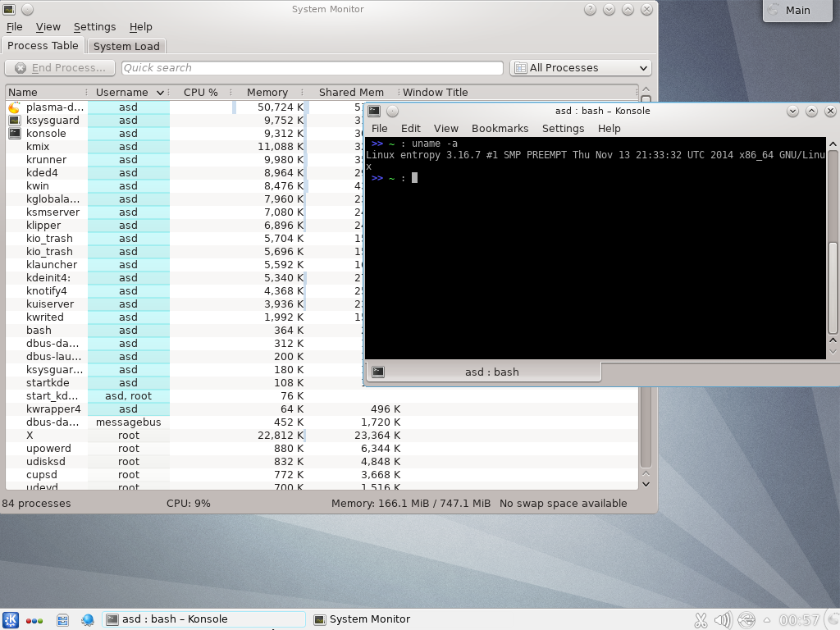The image size is (840, 630).
Task: Launch the file manager from the panel
Action: (x=62, y=620)
